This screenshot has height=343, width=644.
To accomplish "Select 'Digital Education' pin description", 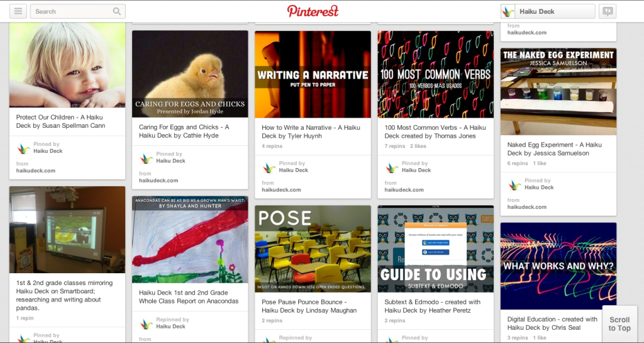I will tap(552, 323).
